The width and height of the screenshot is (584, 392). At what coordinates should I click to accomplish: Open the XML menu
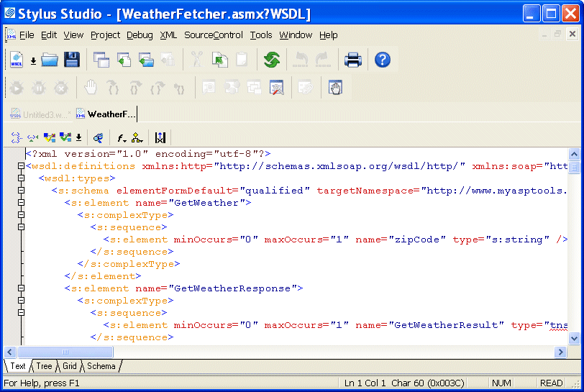point(168,35)
